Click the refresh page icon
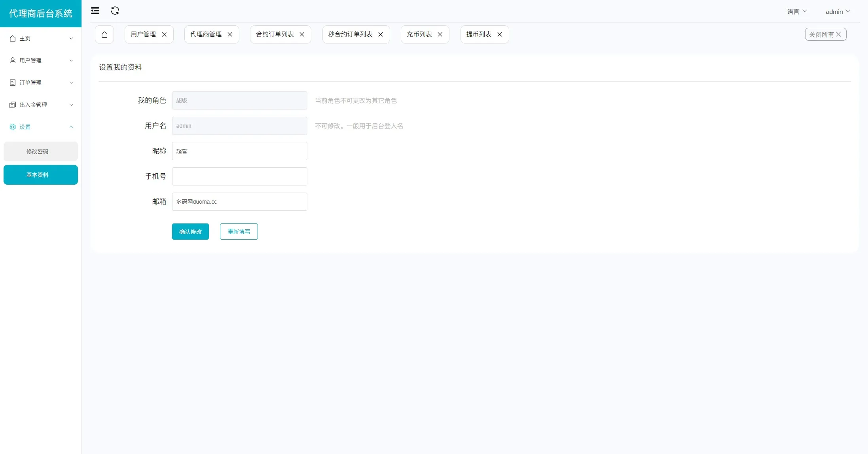 pos(115,11)
